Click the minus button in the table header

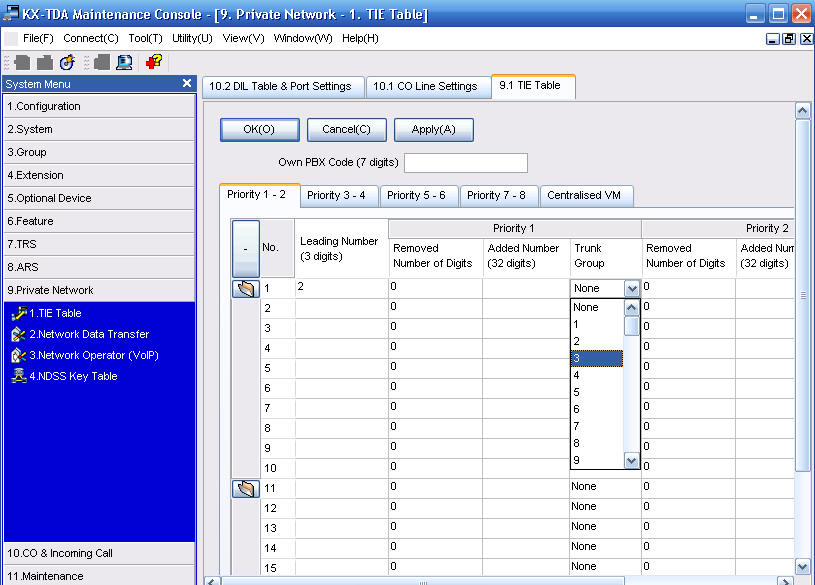pyautogui.click(x=246, y=249)
